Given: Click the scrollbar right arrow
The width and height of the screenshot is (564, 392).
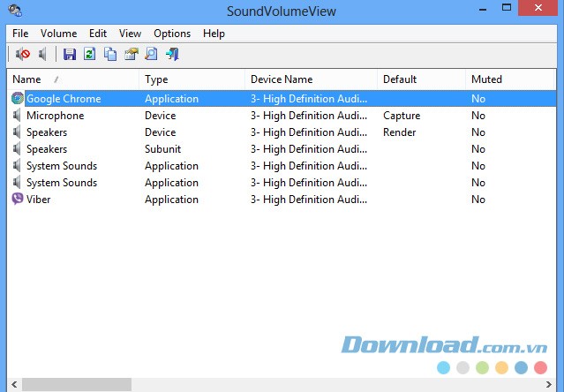Looking at the screenshot, I should (549, 384).
